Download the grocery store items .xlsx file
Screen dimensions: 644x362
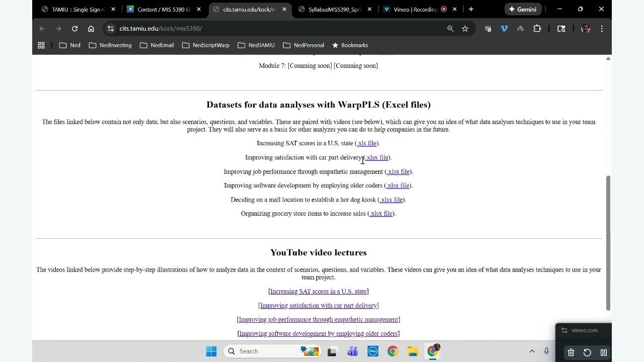click(381, 214)
